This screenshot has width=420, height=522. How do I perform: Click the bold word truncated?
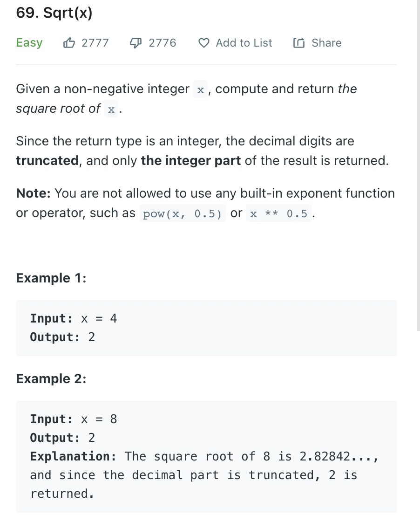(x=47, y=160)
